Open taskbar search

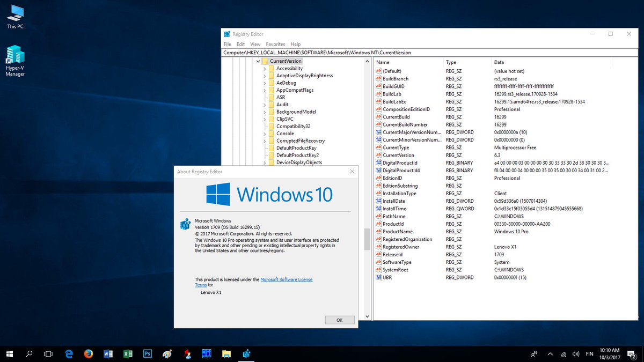(29, 354)
